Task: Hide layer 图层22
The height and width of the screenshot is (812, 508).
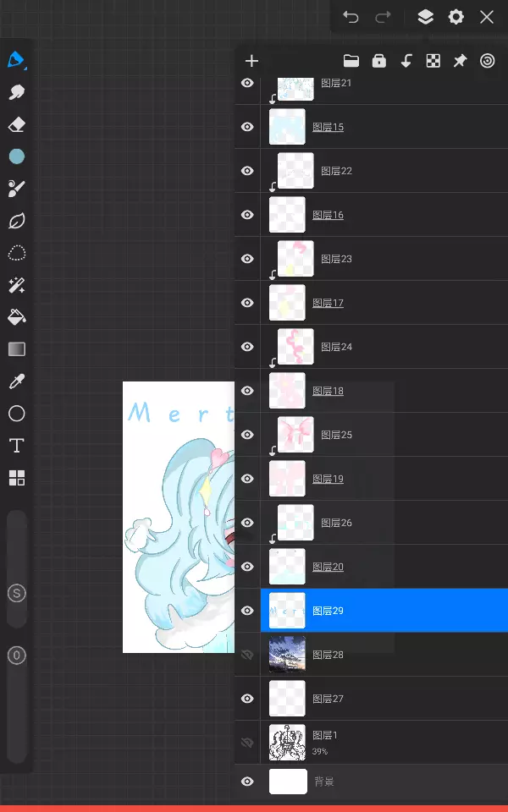Action: [x=247, y=171]
